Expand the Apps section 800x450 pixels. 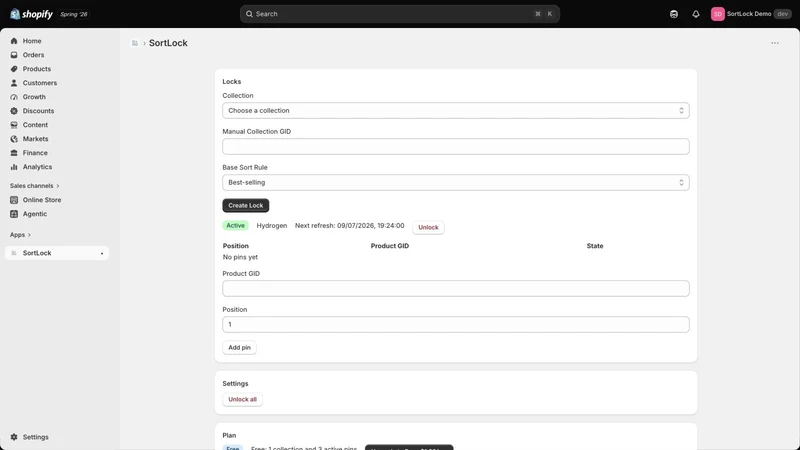[20, 235]
